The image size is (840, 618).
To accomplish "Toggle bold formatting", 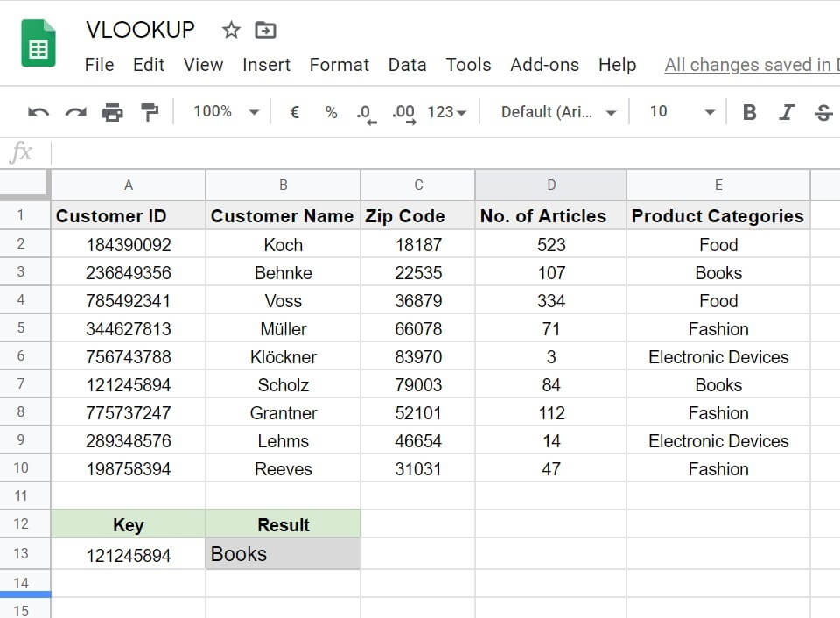I will click(x=750, y=112).
